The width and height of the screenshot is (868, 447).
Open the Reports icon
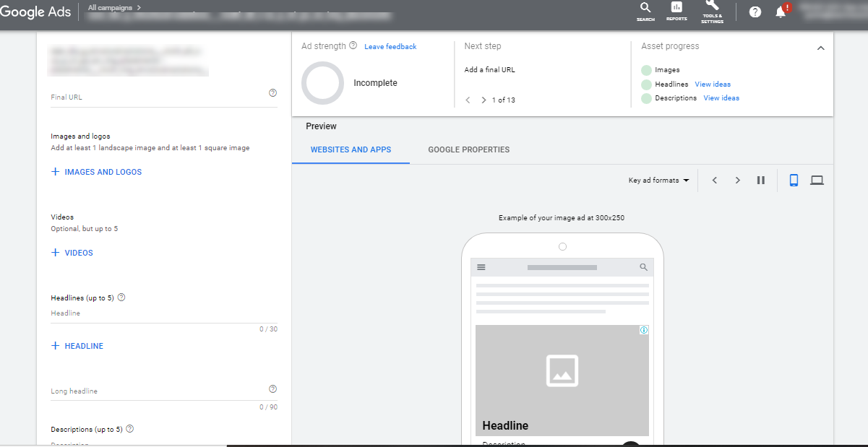pos(676,11)
